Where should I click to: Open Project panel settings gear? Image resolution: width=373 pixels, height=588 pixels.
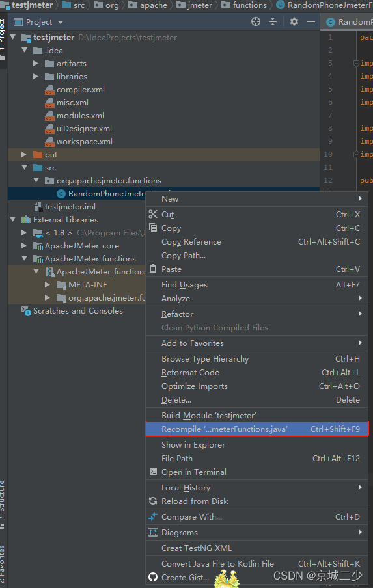pyautogui.click(x=294, y=21)
